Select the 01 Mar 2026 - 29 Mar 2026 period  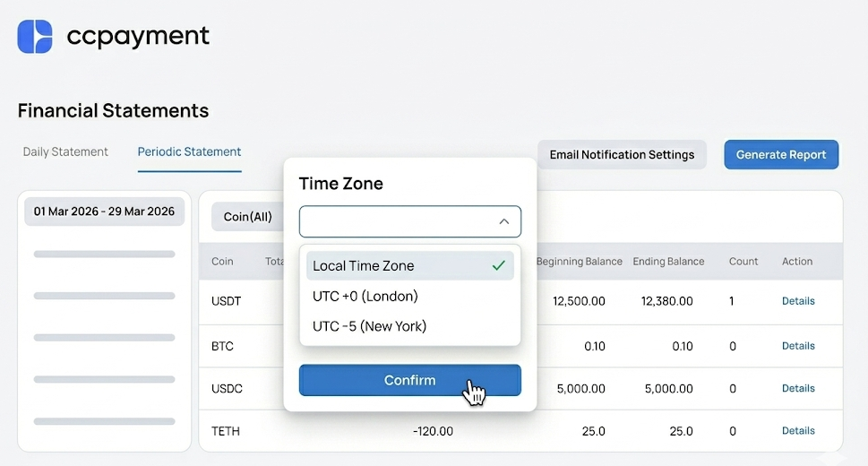click(x=104, y=211)
